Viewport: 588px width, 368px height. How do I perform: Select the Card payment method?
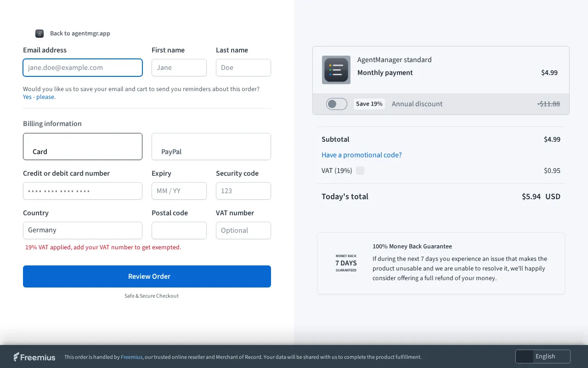[x=83, y=147]
